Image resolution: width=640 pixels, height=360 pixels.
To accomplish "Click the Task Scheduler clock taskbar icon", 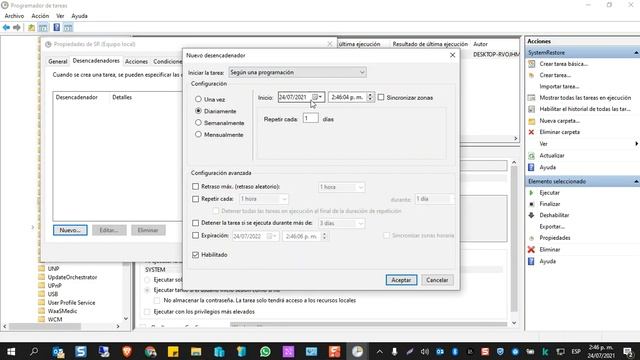I will pos(357,351).
